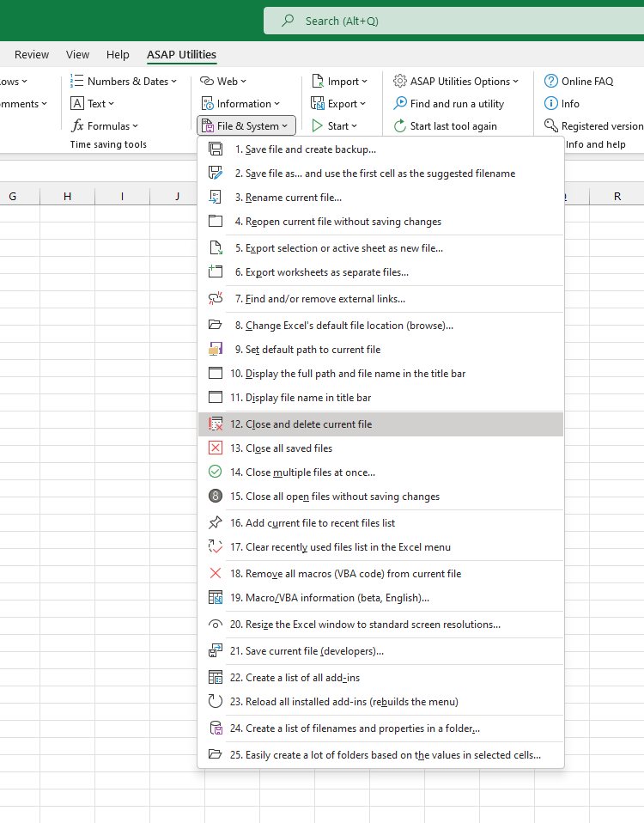Expand the Web dropdown
644x823 pixels.
pos(223,82)
